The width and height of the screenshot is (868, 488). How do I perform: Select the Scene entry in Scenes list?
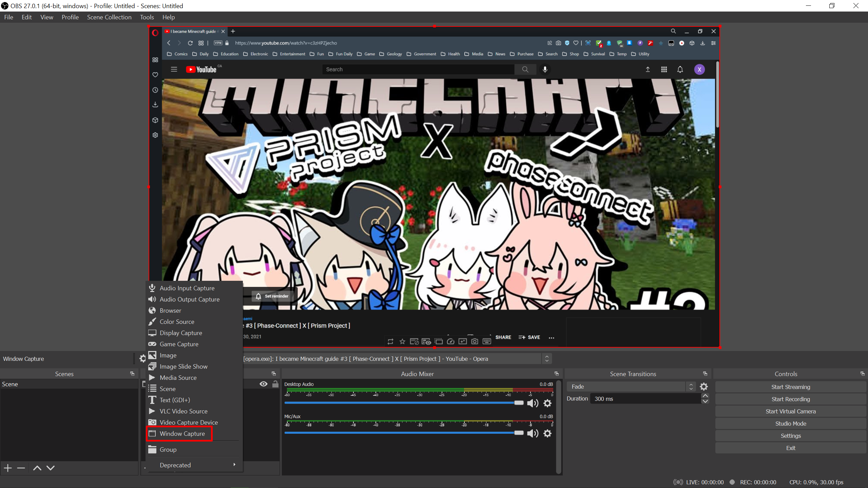69,384
